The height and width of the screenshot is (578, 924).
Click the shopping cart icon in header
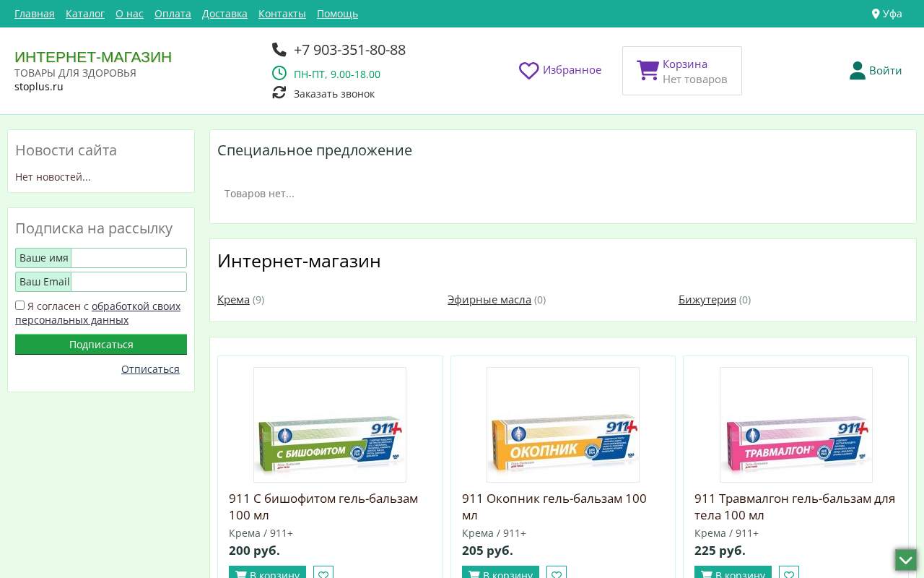click(x=648, y=70)
